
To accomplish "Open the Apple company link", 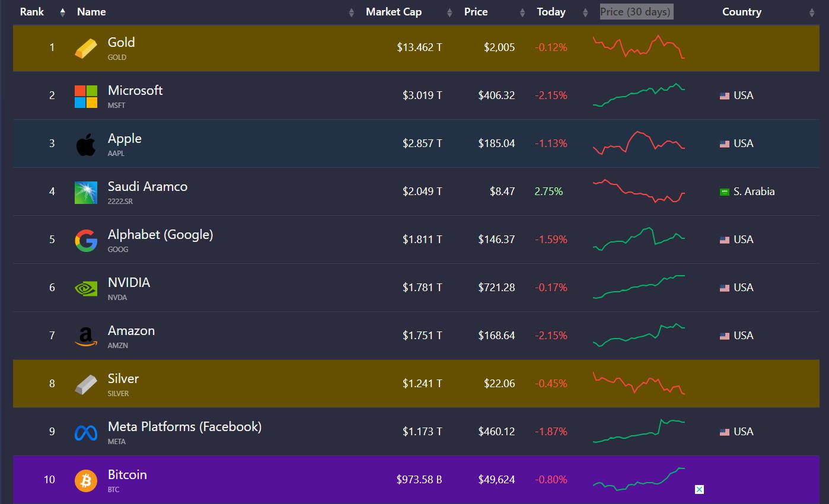I will pos(125,139).
